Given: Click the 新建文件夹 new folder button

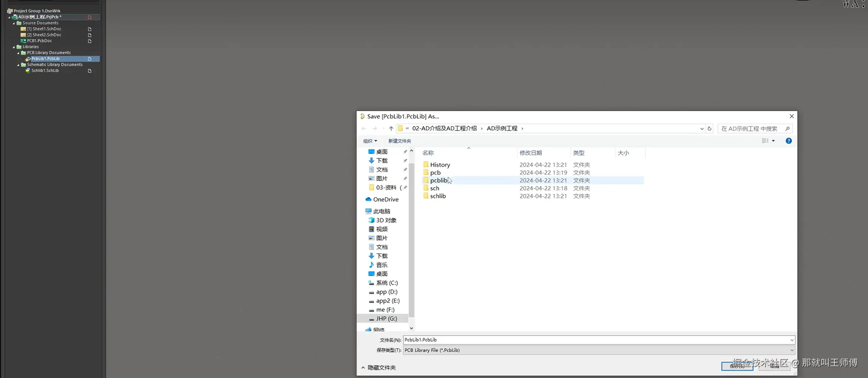Looking at the screenshot, I should [x=399, y=141].
